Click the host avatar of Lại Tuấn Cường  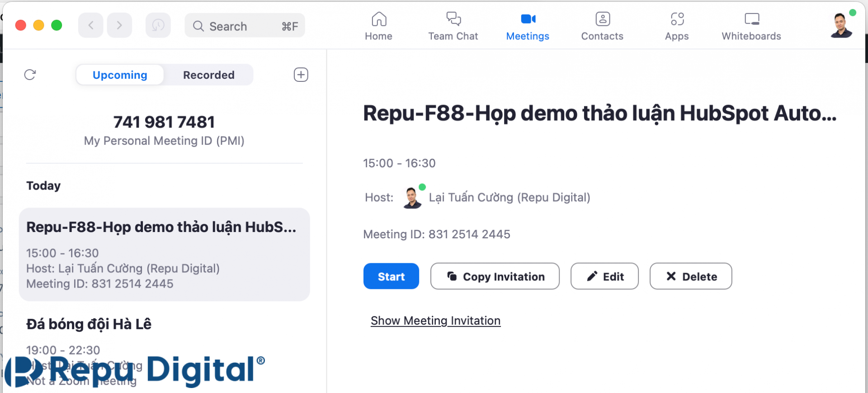(412, 198)
